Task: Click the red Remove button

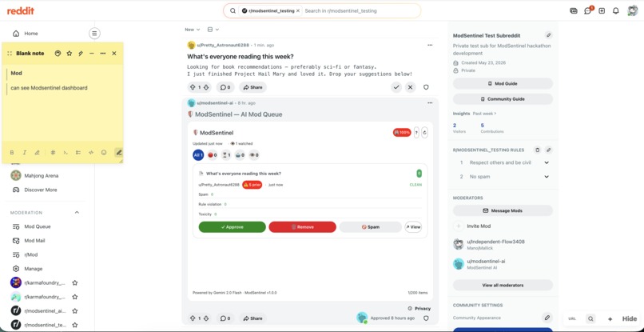Action: (x=302, y=227)
